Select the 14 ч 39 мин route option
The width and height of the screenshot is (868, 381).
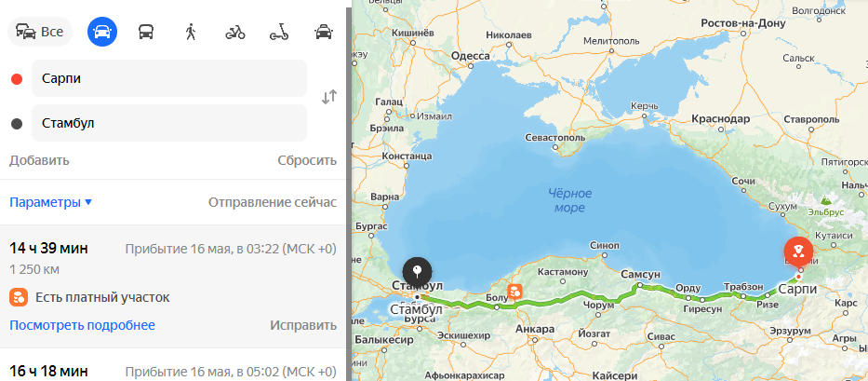click(173, 286)
